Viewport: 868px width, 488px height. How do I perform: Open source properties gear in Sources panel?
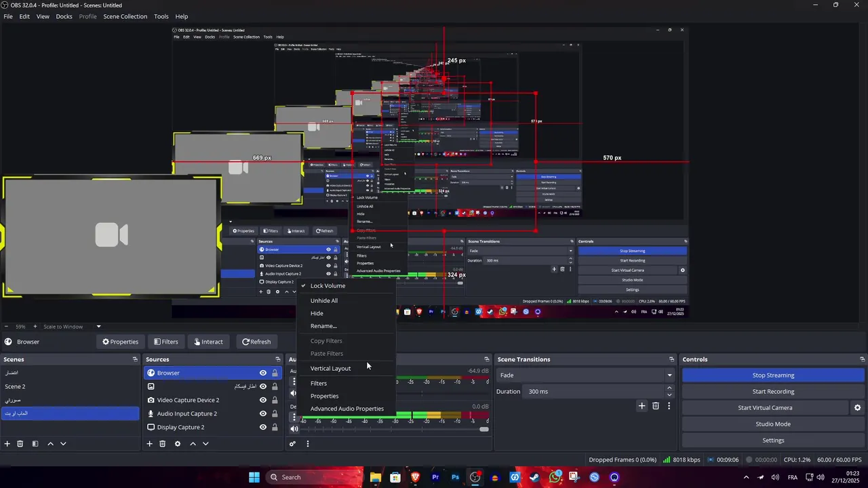(178, 444)
